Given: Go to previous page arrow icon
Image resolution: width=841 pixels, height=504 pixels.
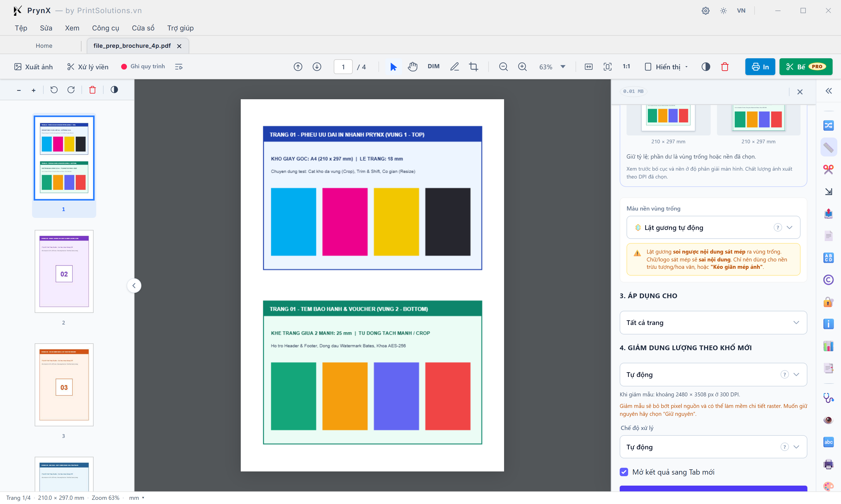Looking at the screenshot, I should tap(298, 67).
